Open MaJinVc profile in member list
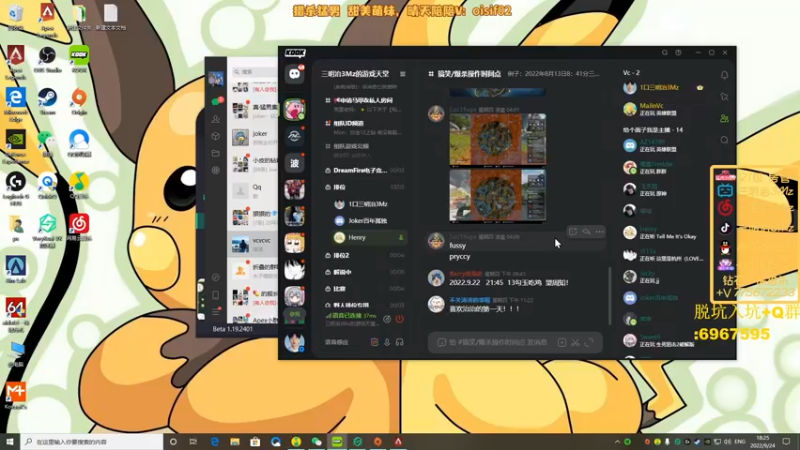Image resolution: width=800 pixels, height=450 pixels. (x=665, y=109)
